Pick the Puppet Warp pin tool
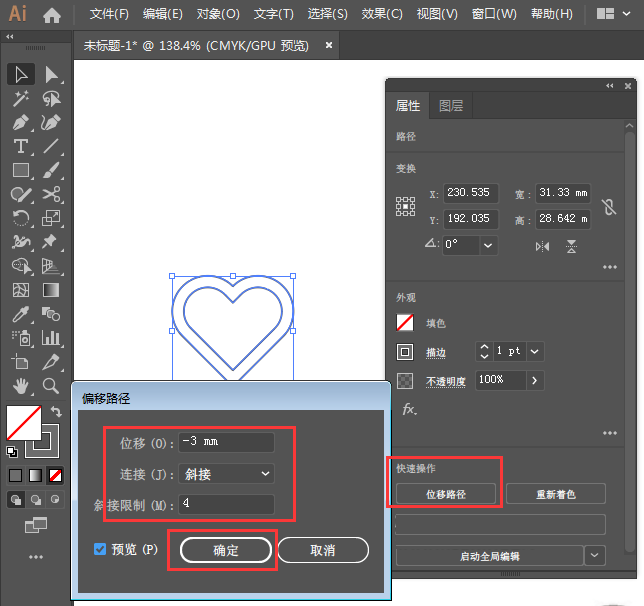Screen dimensions: 644x606 [x=51, y=242]
